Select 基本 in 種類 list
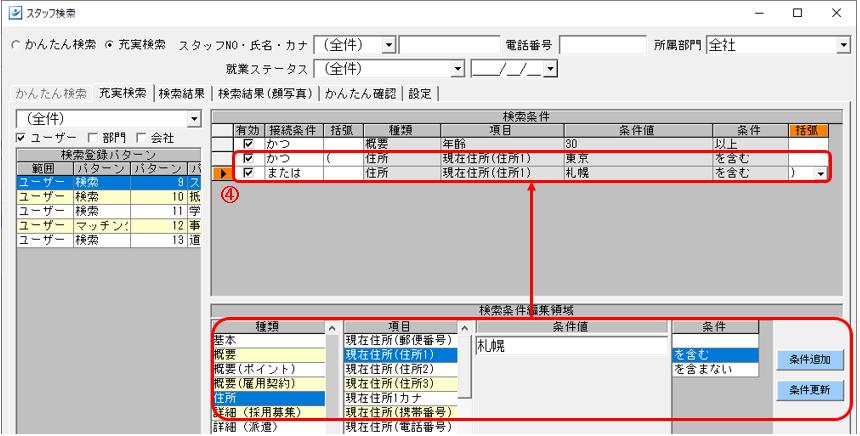The width and height of the screenshot is (860, 436). point(269,341)
